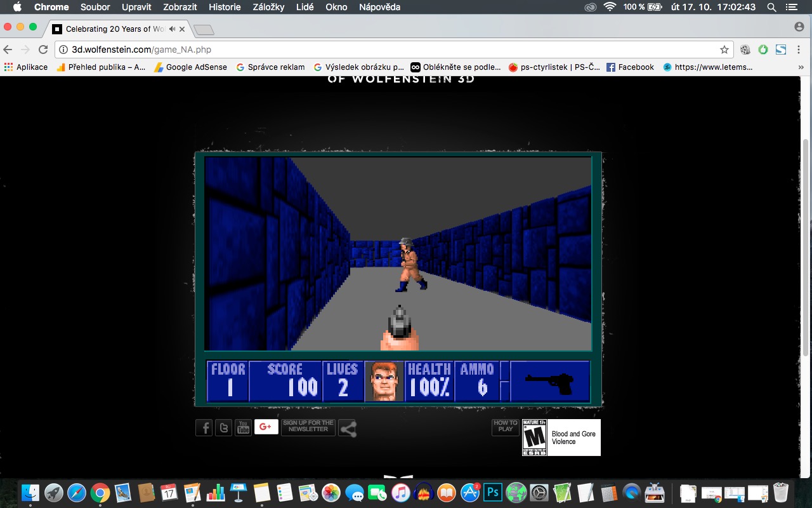812x508 pixels.
Task: Open the Správce reklam bookmark
Action: click(270, 67)
